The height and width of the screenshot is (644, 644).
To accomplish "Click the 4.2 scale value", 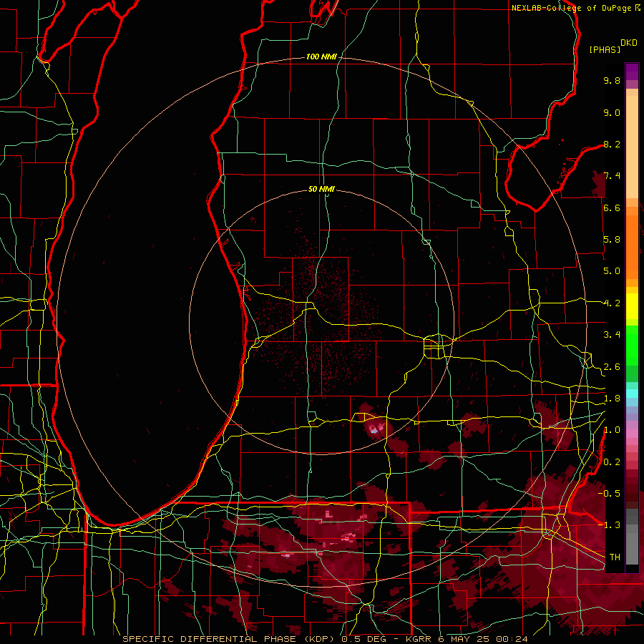I will click(612, 303).
